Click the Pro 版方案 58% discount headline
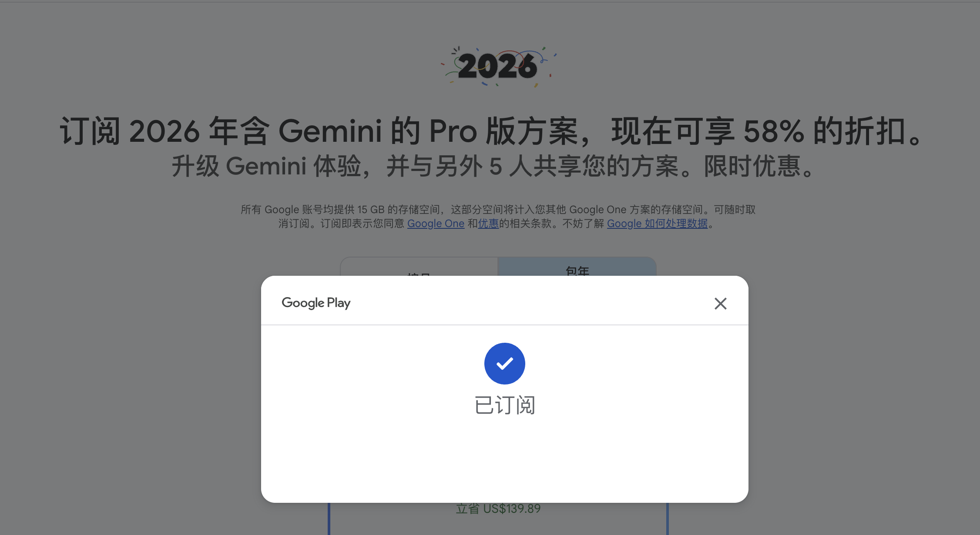 492,131
